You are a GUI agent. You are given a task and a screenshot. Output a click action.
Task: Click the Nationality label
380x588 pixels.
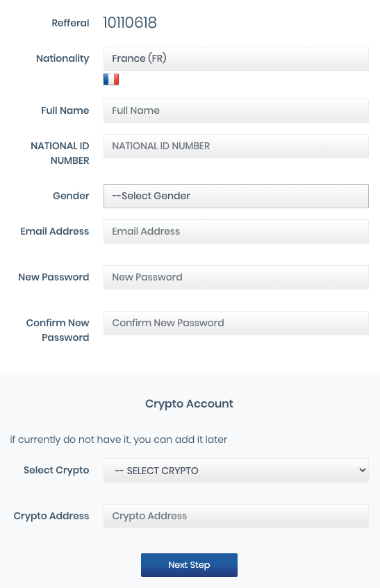click(63, 58)
